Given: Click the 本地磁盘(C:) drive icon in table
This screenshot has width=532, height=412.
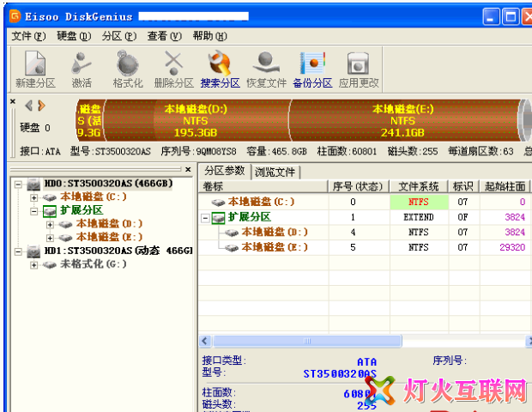Looking at the screenshot, I should click(218, 203).
